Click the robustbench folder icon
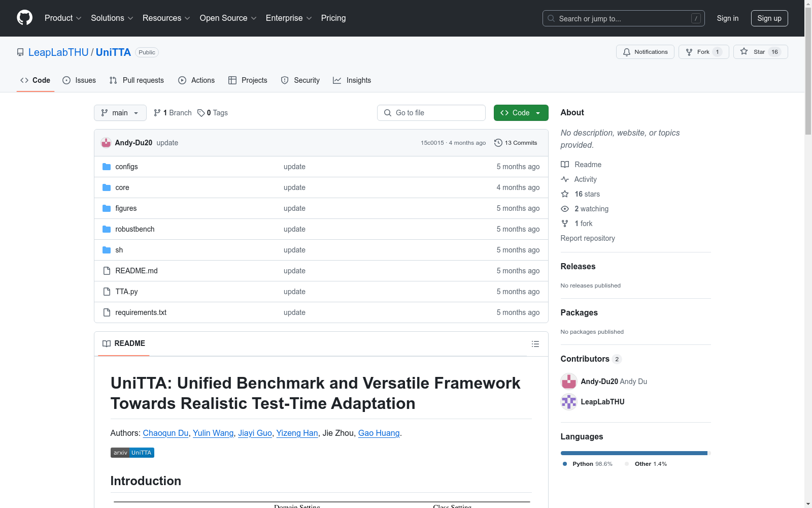This screenshot has height=508, width=812. [x=107, y=229]
